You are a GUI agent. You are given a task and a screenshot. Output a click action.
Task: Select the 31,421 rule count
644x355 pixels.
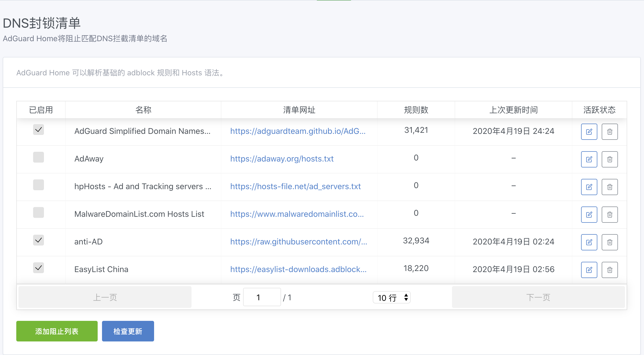416,130
